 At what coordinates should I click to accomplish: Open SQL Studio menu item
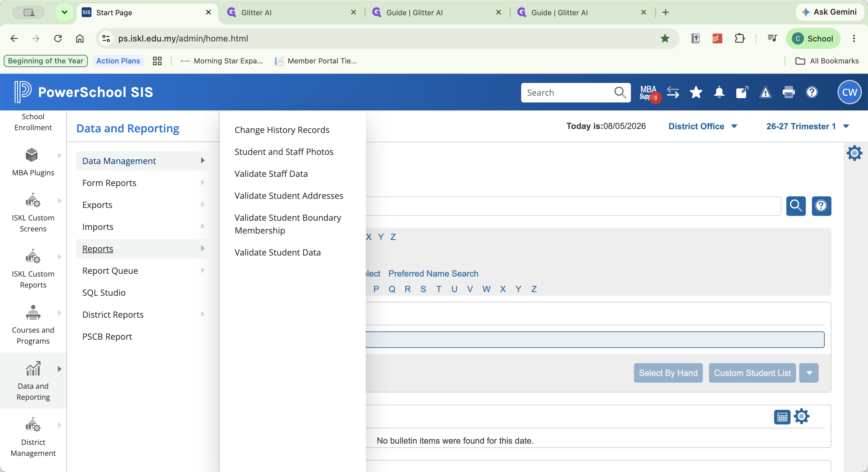[x=104, y=293]
